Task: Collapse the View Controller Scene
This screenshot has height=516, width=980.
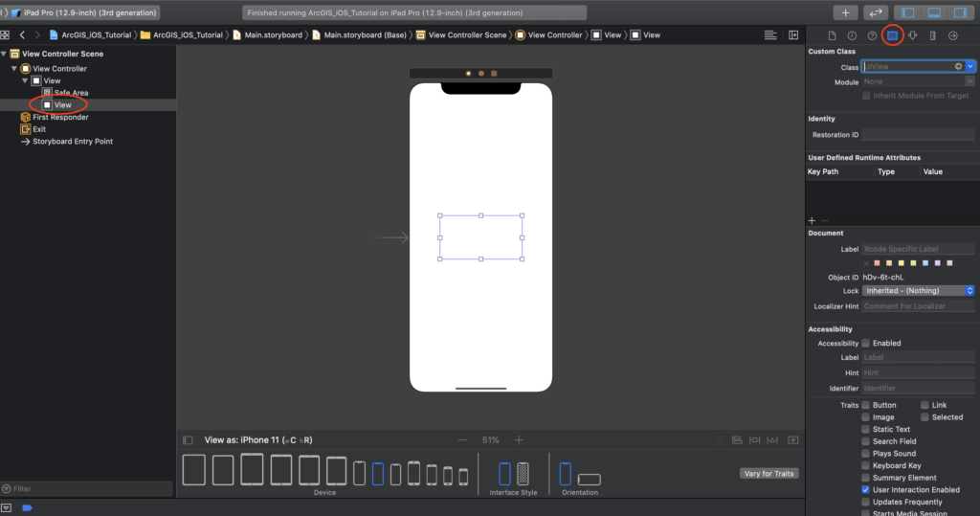Action: 5,54
